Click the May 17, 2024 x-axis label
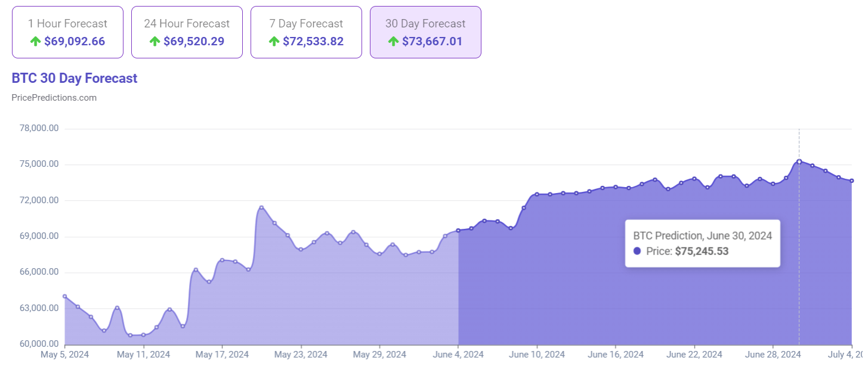 point(222,355)
